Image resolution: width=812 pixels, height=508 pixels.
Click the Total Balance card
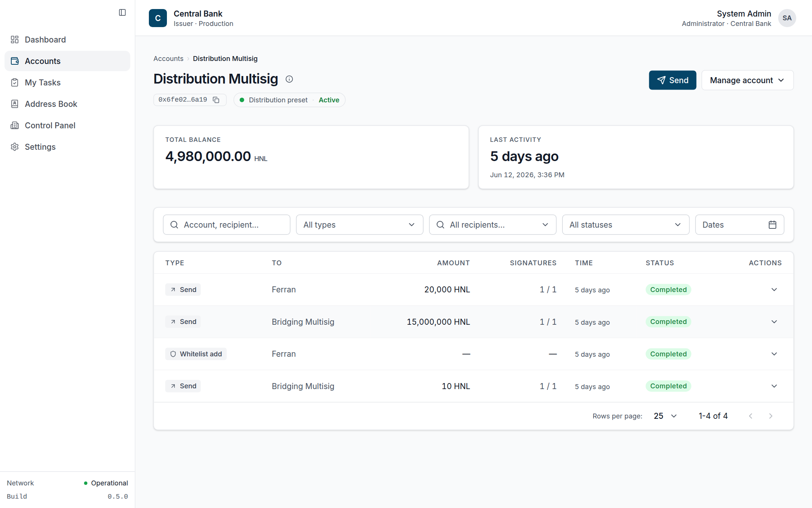pyautogui.click(x=311, y=157)
